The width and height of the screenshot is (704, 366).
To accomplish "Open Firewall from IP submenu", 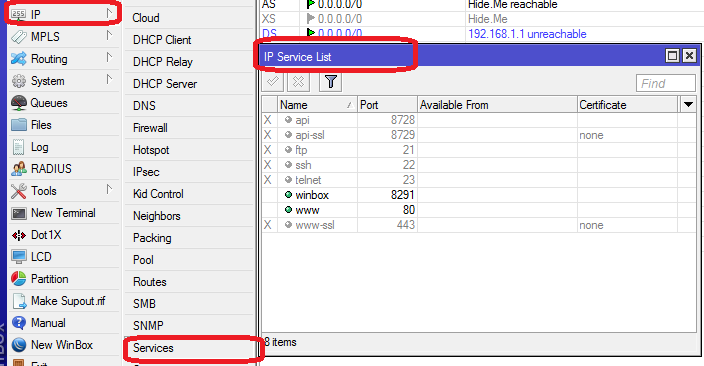I will [189, 128].
